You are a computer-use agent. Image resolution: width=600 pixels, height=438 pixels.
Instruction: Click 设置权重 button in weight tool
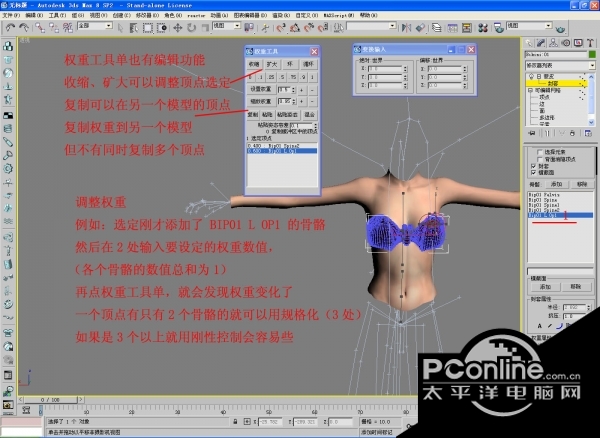pos(261,90)
